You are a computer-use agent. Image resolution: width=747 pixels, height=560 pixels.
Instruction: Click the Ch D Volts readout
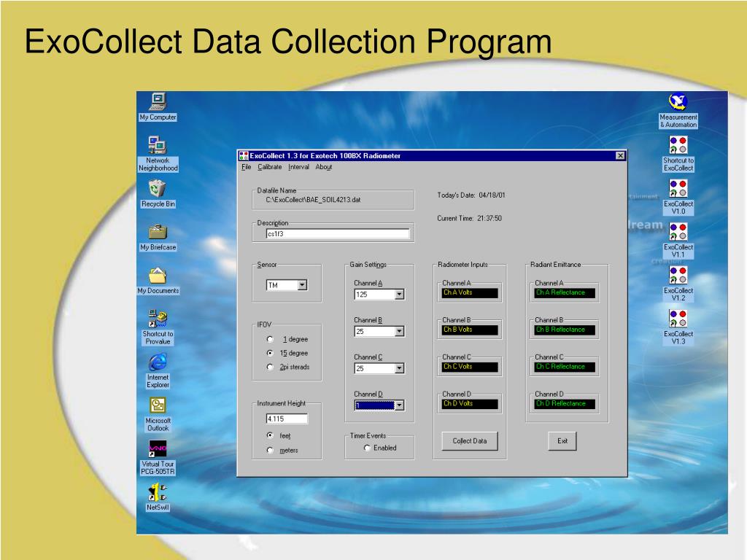(470, 404)
